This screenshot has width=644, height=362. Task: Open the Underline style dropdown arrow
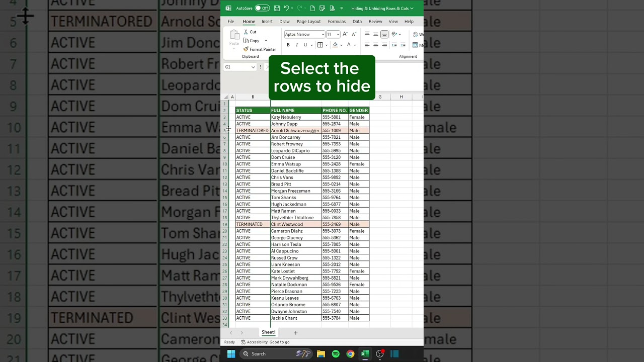point(311,45)
